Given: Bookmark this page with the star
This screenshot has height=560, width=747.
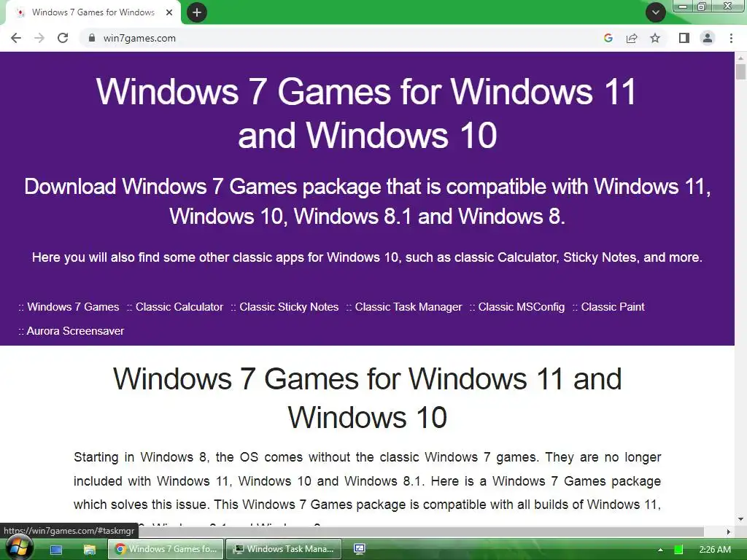Looking at the screenshot, I should click(655, 38).
